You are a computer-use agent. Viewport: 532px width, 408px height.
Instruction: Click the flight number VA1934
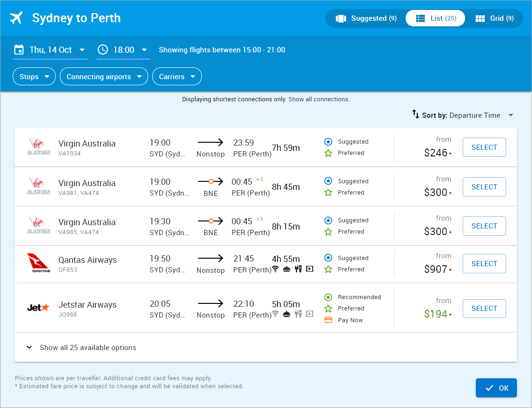pos(69,154)
